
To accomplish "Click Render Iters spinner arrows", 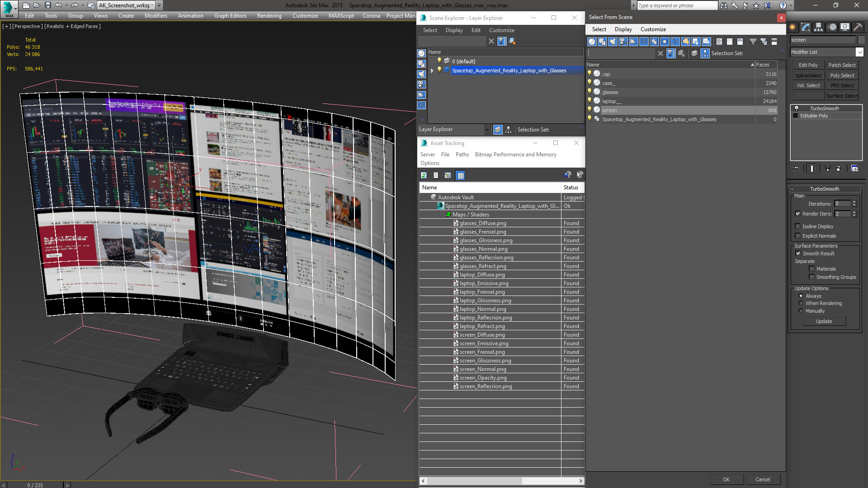I will click(x=854, y=214).
